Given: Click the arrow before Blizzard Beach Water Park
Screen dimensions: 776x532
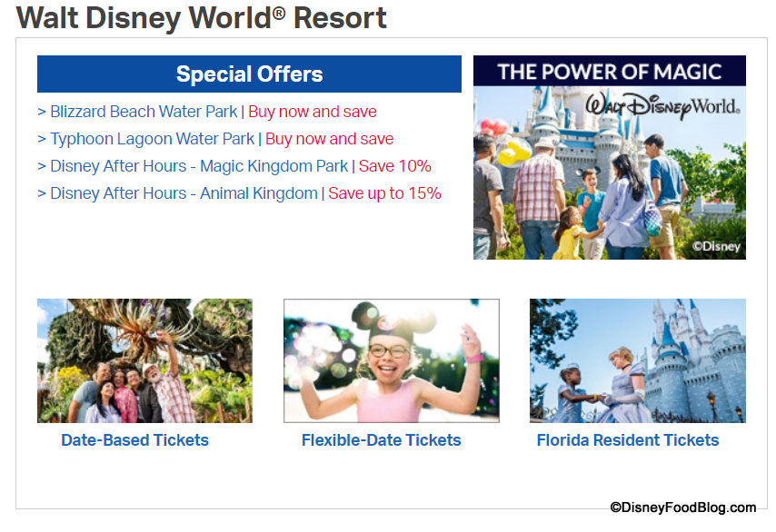Looking at the screenshot, I should [42, 112].
